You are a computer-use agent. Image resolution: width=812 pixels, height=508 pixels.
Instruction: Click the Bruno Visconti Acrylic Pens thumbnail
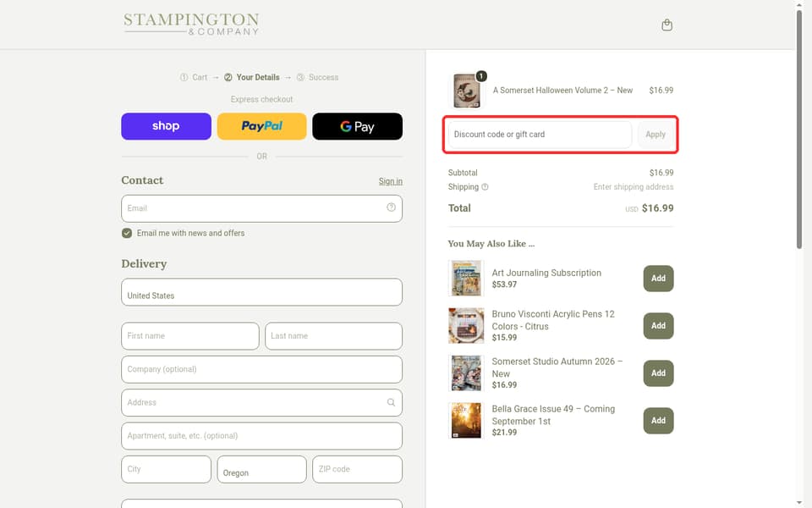tap(466, 325)
